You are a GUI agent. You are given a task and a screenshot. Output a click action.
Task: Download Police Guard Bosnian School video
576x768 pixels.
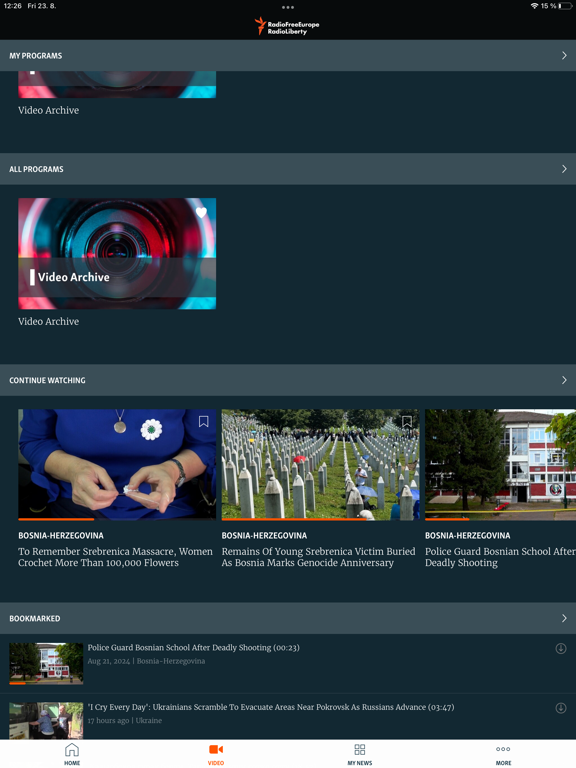561,648
